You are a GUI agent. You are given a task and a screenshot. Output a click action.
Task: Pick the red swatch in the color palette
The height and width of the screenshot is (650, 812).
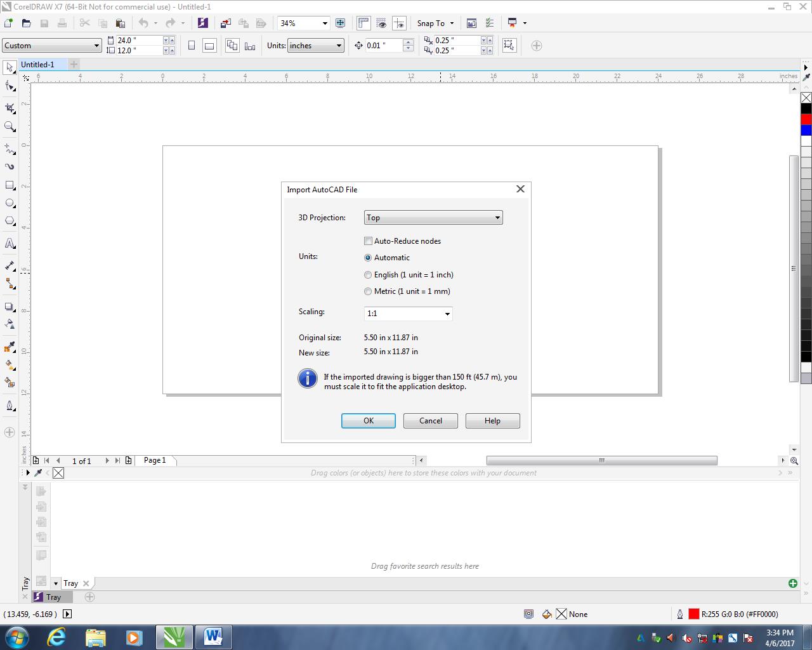click(x=806, y=119)
